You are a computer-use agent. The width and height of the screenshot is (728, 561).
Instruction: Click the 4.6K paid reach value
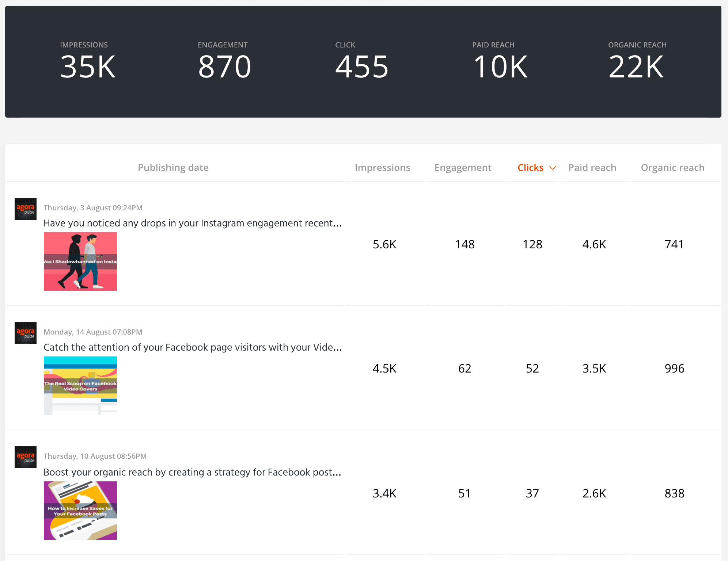click(594, 244)
